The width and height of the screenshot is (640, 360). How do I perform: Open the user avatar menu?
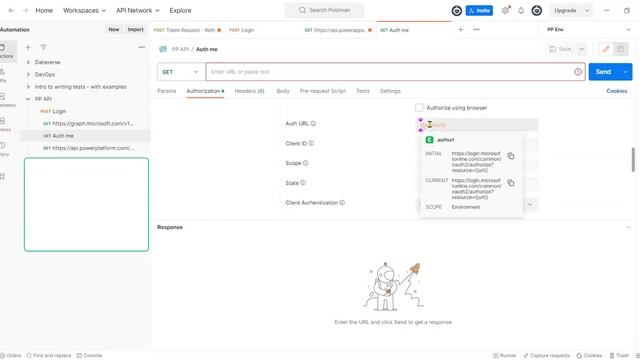537,11
